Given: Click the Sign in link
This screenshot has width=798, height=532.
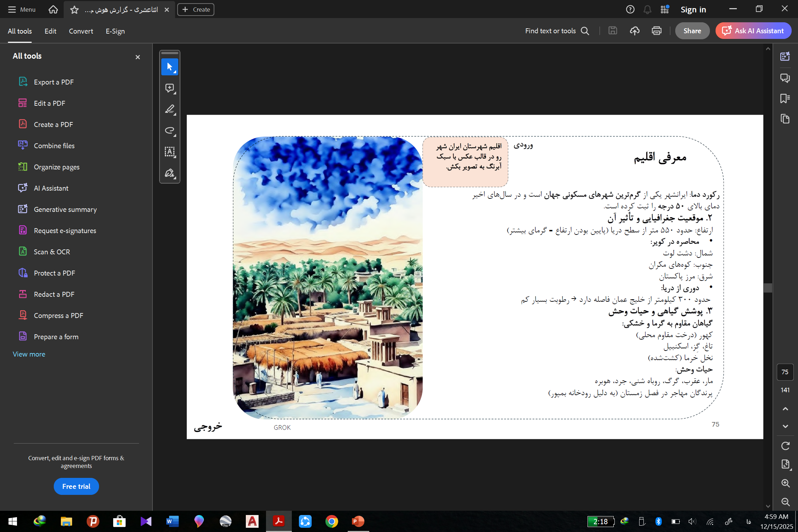Looking at the screenshot, I should [x=693, y=10].
